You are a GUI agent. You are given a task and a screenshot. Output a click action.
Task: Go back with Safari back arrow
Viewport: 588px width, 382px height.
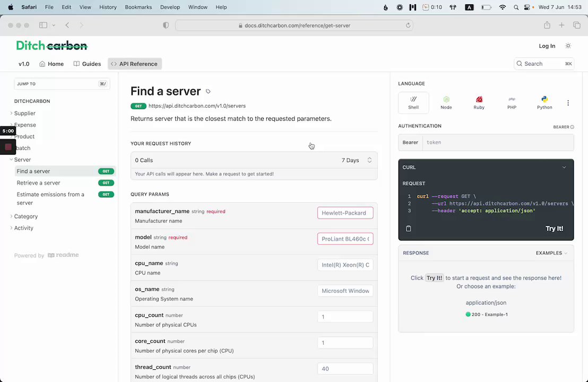(67, 25)
